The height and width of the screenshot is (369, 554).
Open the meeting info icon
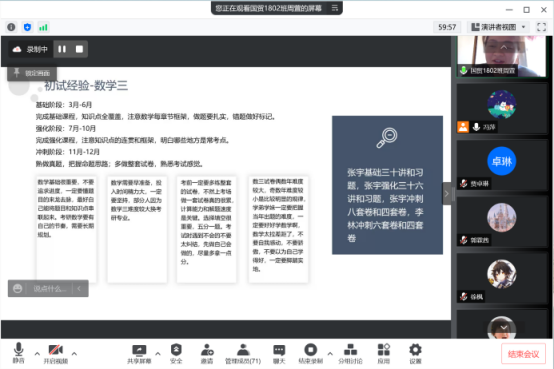(x=11, y=27)
